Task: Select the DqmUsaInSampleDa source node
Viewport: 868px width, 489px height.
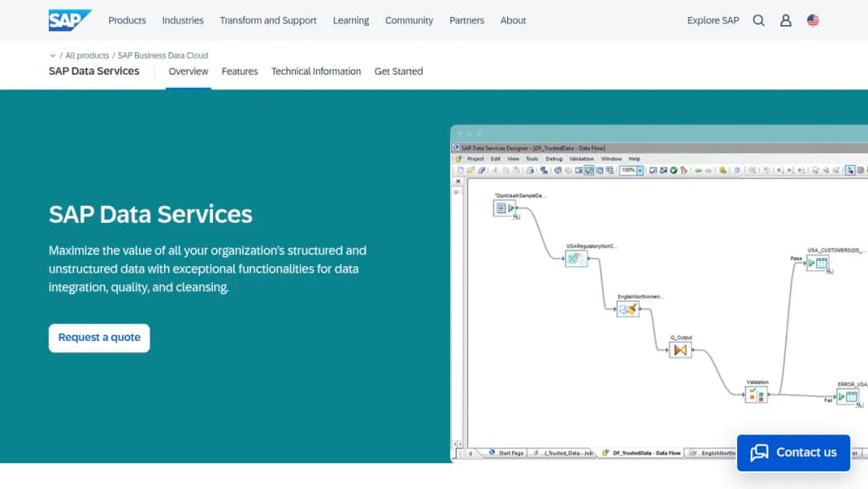Action: 505,208
